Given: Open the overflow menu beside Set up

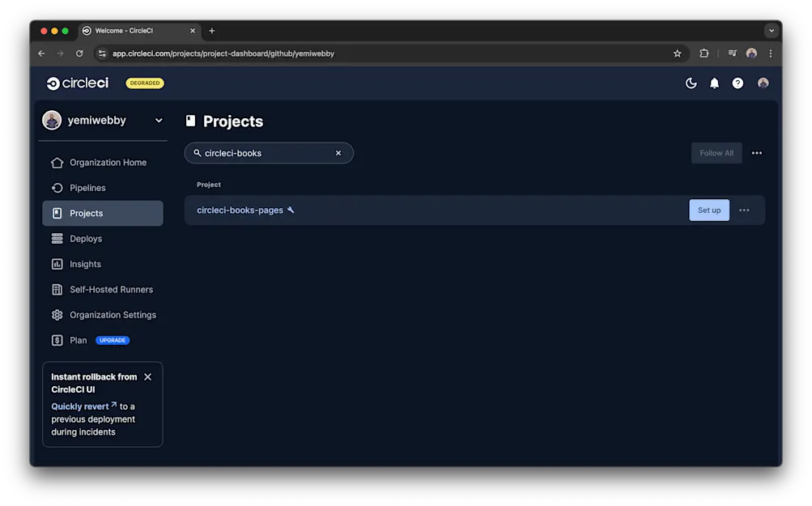Looking at the screenshot, I should [743, 210].
